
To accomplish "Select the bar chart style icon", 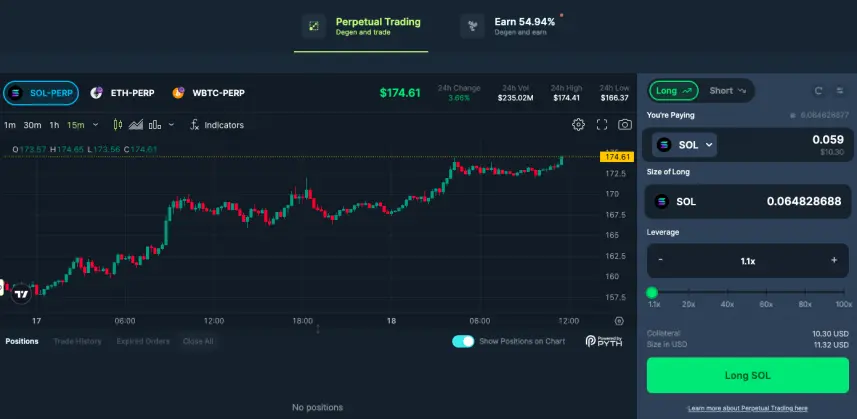I will point(155,125).
